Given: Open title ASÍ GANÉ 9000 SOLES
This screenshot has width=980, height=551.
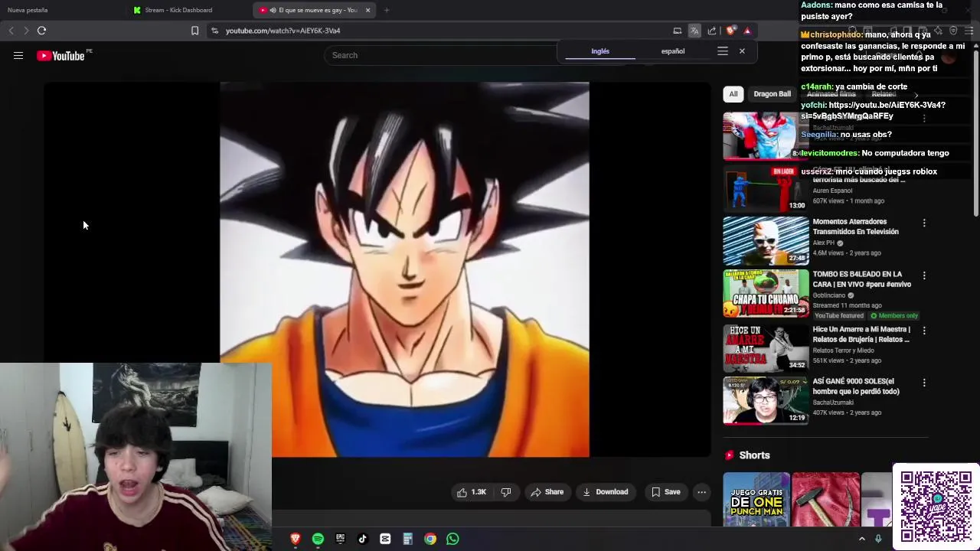Looking at the screenshot, I should (x=856, y=386).
